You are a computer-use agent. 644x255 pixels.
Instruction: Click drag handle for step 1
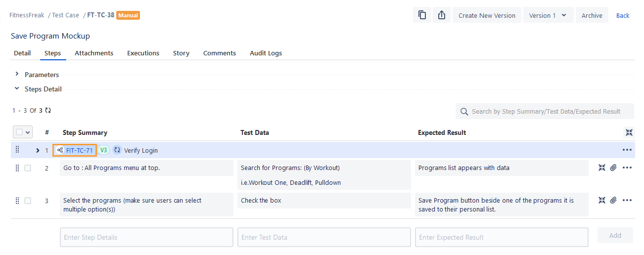17,150
